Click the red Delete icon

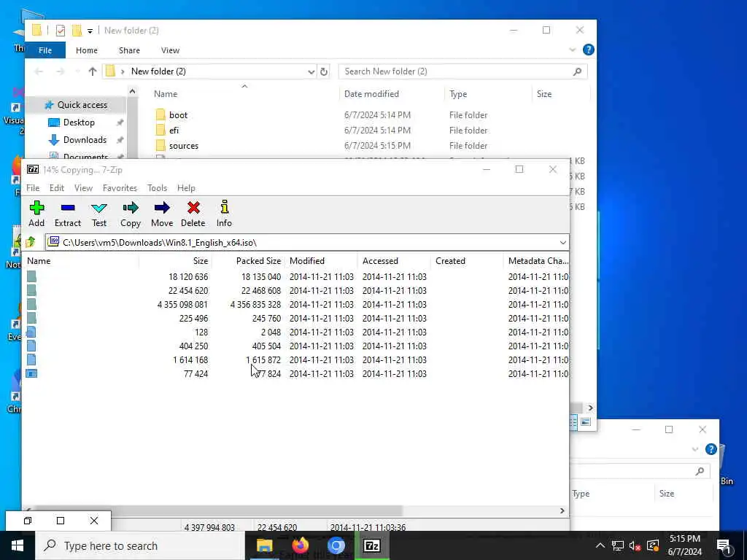(193, 208)
